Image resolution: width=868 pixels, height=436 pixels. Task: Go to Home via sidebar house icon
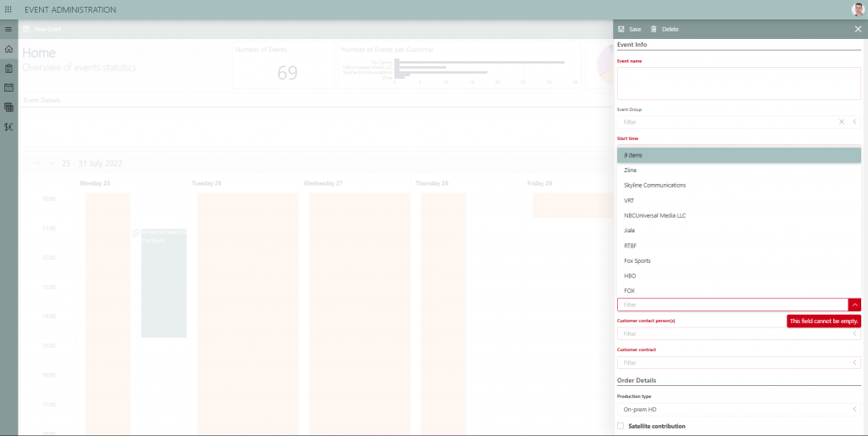[x=8, y=48]
